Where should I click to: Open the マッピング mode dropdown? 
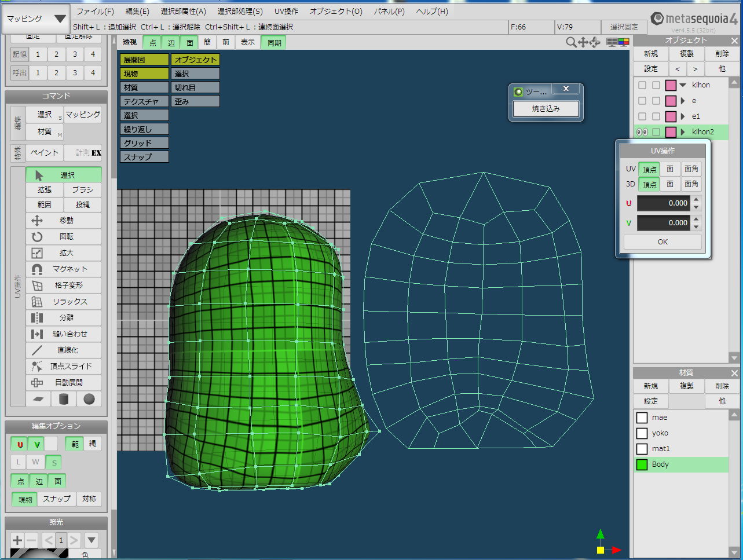[x=36, y=19]
